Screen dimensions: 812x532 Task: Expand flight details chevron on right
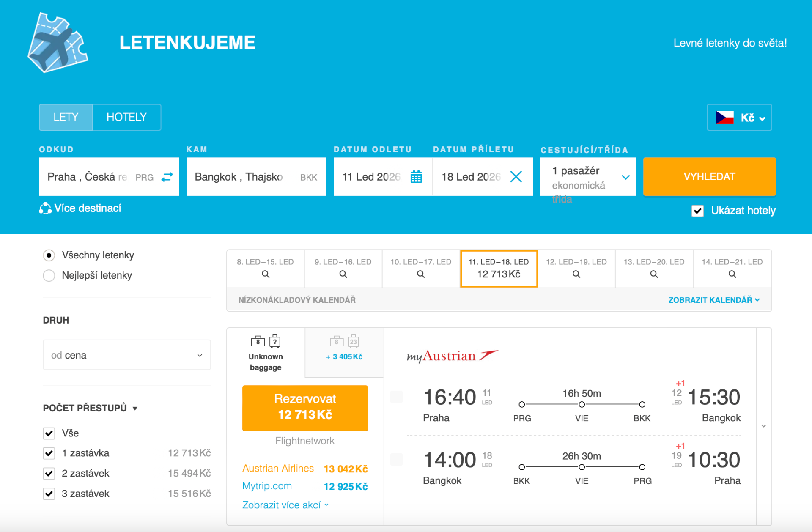[764, 426]
